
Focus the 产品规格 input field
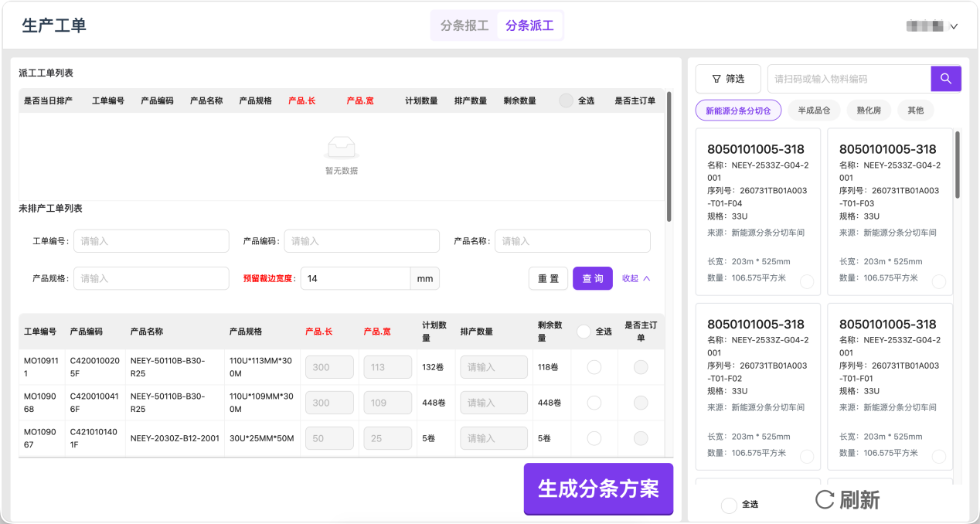click(151, 278)
